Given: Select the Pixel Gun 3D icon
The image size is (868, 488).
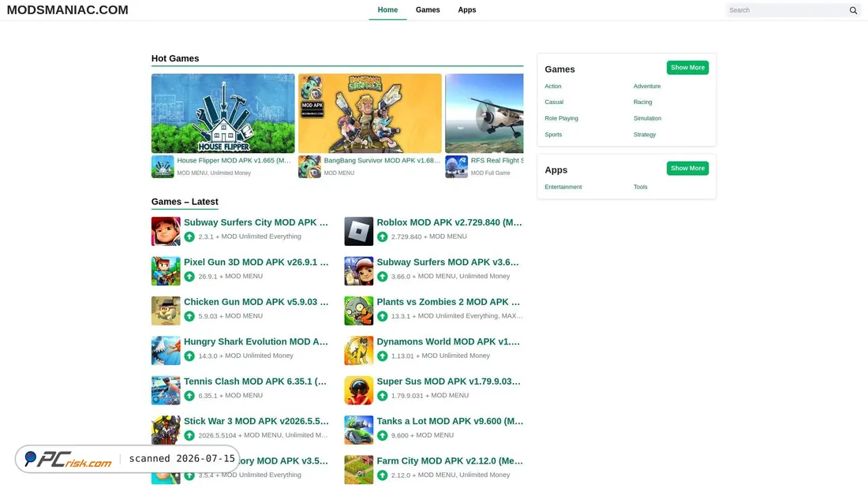Looking at the screenshot, I should point(166,270).
